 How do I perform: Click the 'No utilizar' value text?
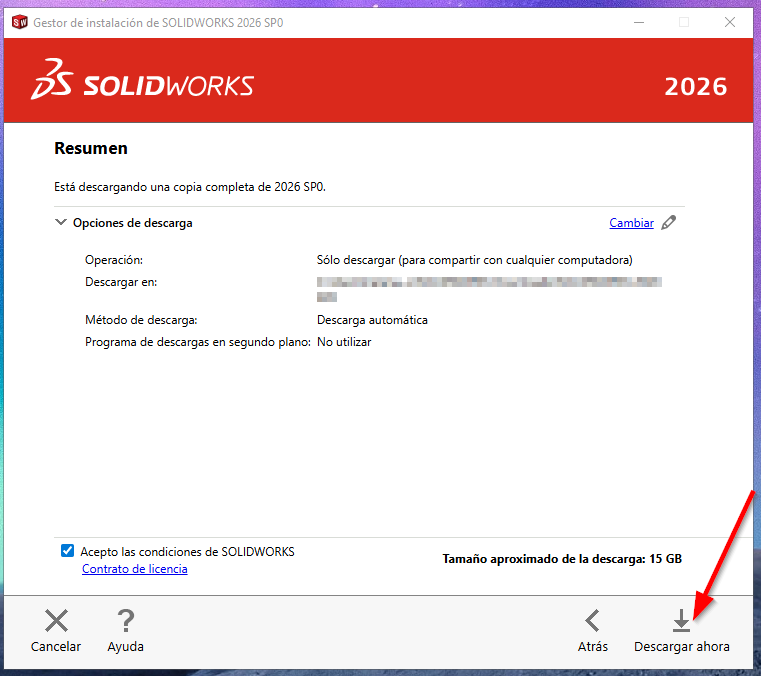[344, 342]
